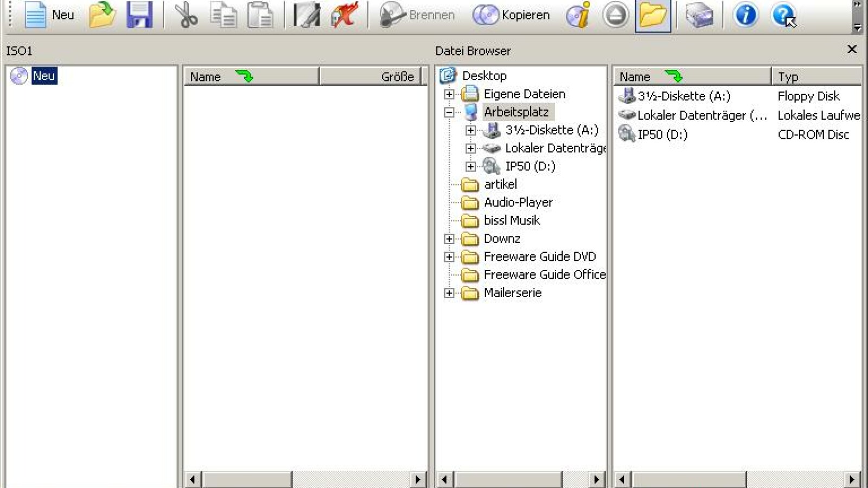The width and height of the screenshot is (868, 488).
Task: Open a compilation with the open-folder icon
Action: (x=102, y=15)
